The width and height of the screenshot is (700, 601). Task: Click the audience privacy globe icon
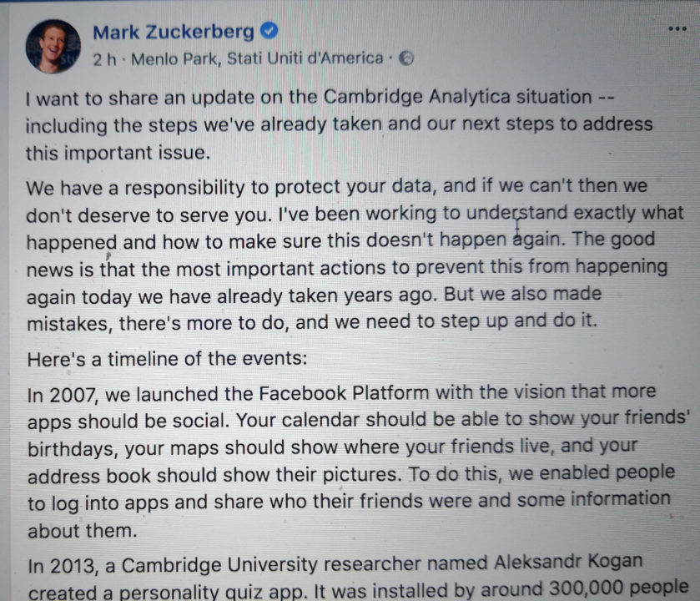(x=407, y=59)
